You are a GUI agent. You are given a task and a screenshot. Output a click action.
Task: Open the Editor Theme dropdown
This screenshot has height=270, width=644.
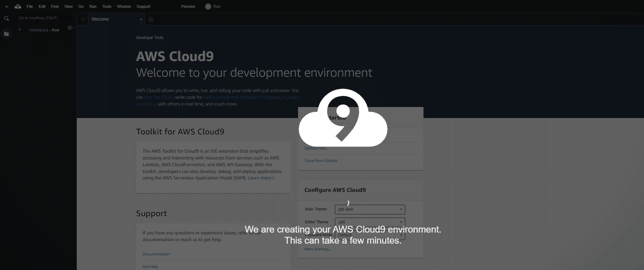tap(370, 222)
